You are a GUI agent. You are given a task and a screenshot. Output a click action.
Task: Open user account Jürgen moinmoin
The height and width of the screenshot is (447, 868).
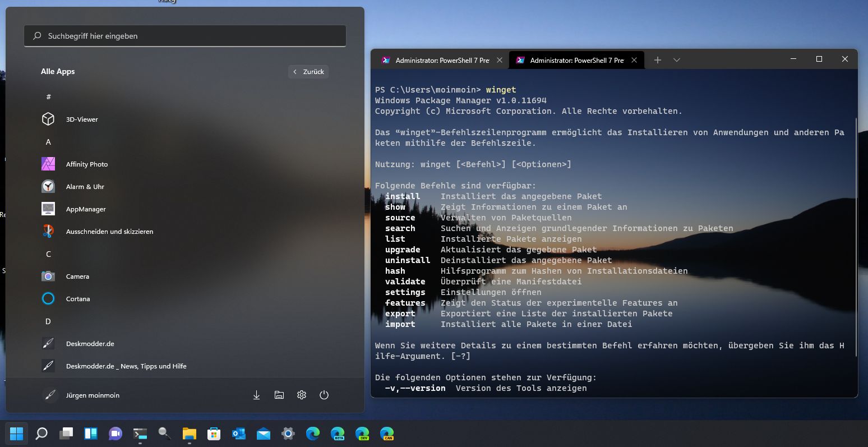(81, 395)
